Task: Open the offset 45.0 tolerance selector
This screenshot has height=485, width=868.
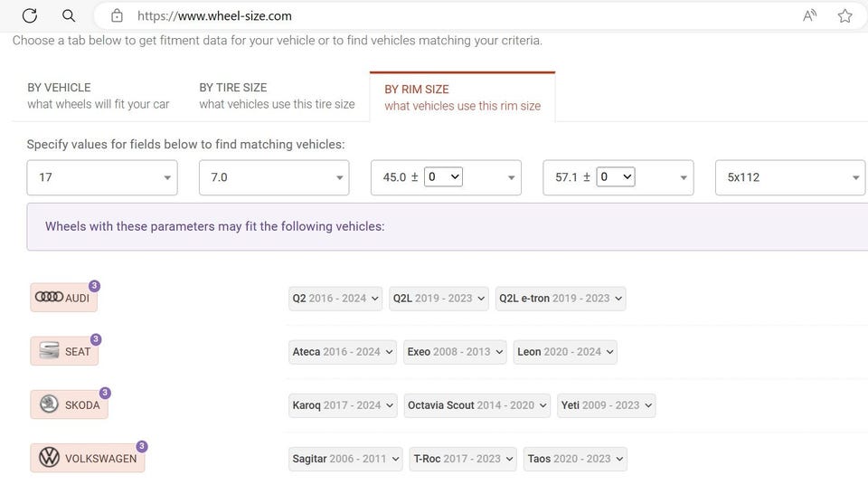Action: 443,177
